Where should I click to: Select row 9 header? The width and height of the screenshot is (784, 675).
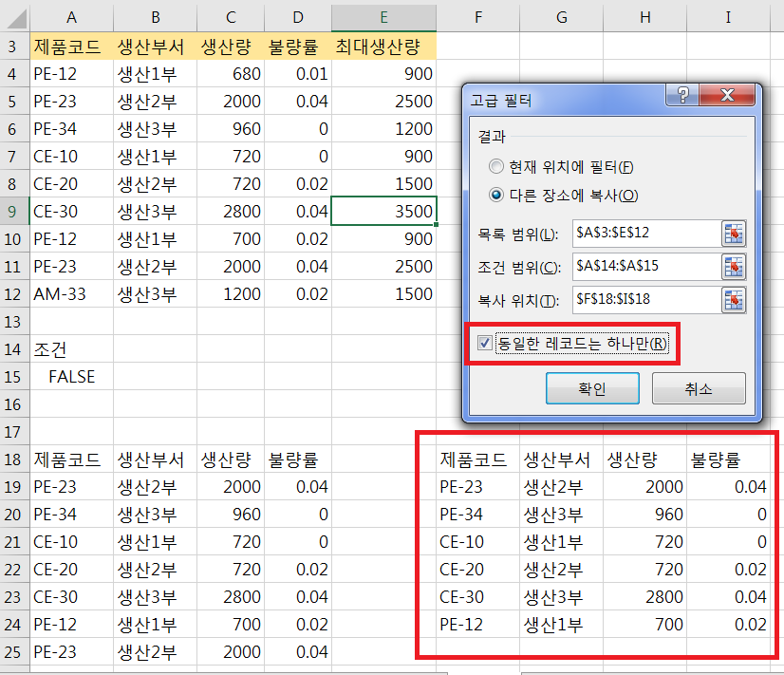[x=14, y=212]
